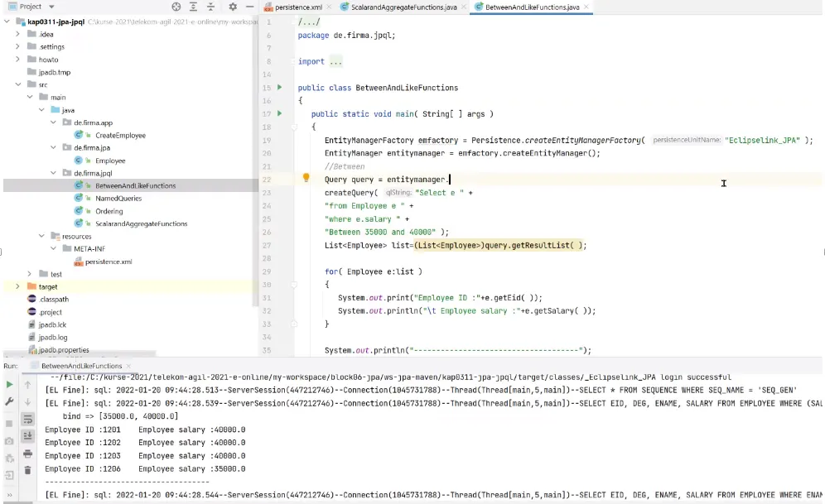Expand folded header comment on line 1
Screen dimensions: 825x504
pos(309,22)
